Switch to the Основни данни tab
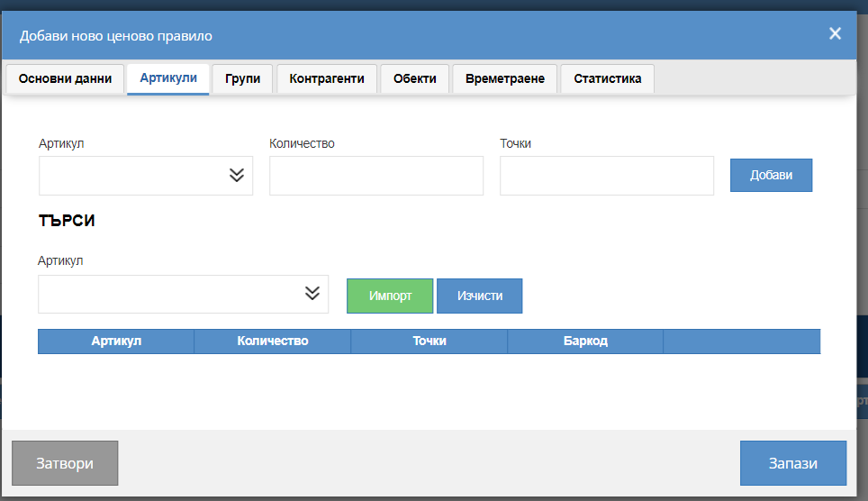The height and width of the screenshot is (501, 868). click(x=65, y=78)
